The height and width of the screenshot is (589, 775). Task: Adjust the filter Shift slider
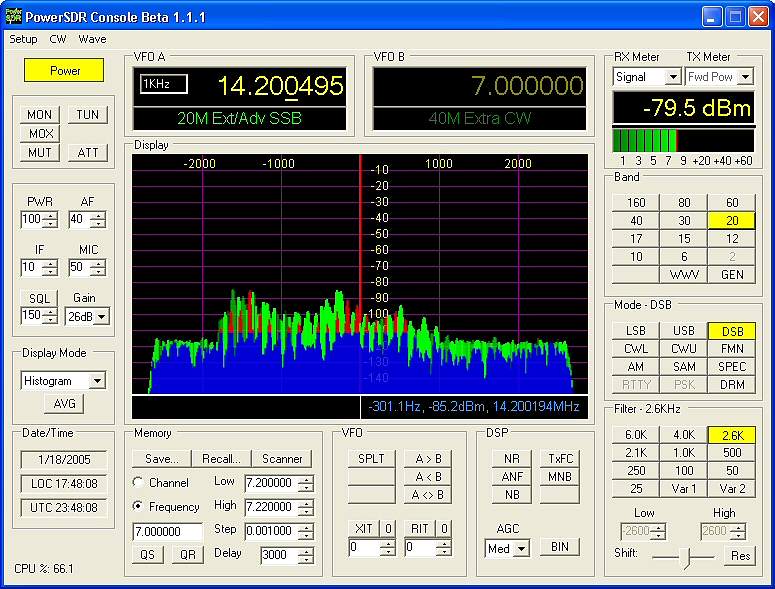(685, 557)
